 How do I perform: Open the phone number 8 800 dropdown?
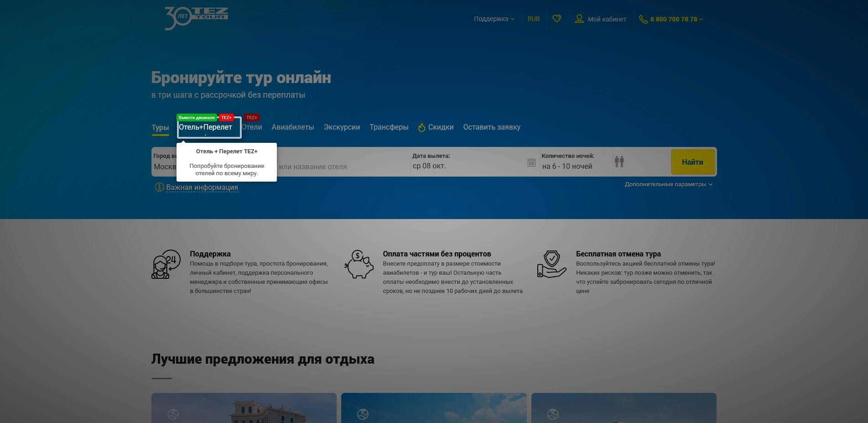tap(676, 19)
